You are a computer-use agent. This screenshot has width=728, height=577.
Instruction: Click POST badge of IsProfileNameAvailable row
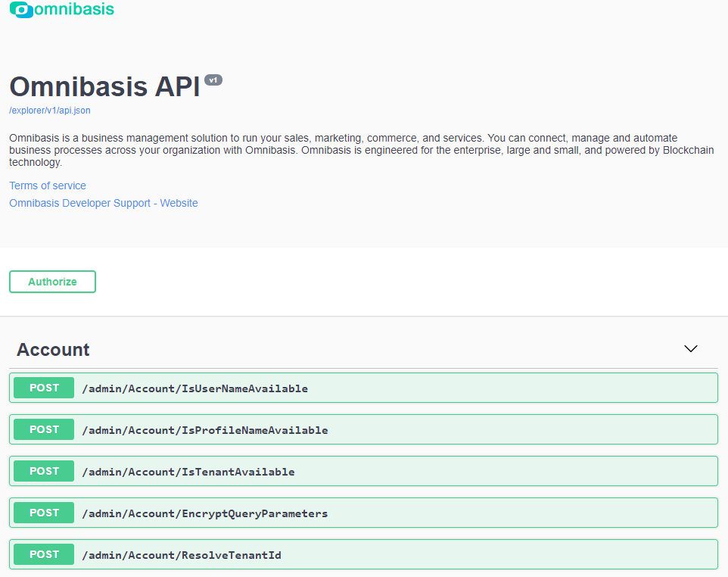[44, 430]
